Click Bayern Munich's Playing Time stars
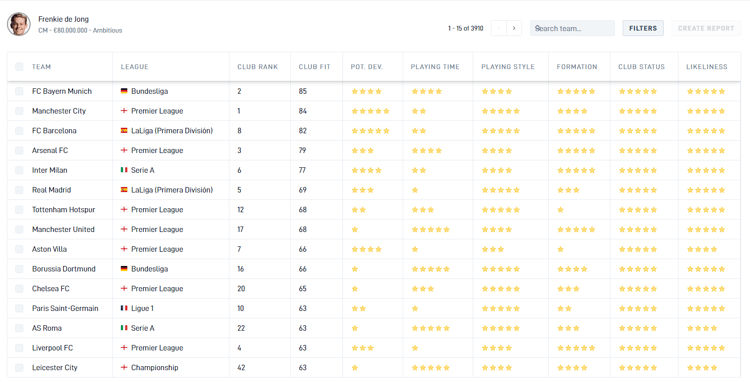The width and height of the screenshot is (750, 382). pos(427,91)
